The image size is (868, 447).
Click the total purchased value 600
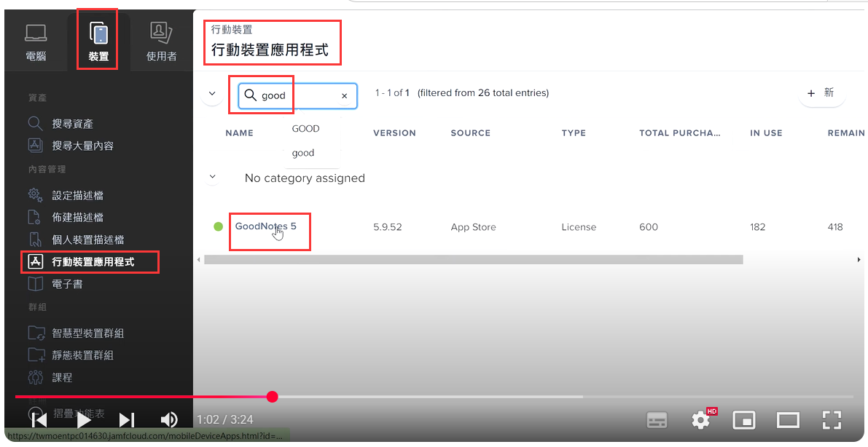649,227
